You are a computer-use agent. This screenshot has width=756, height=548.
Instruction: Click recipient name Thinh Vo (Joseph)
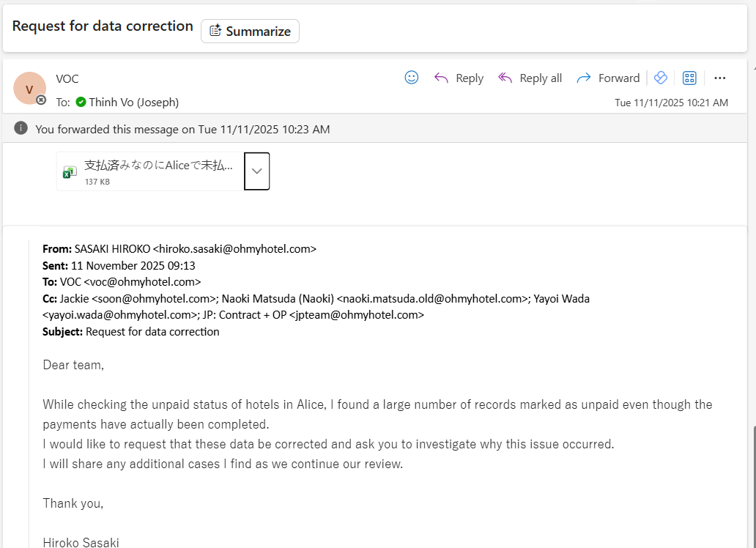point(134,102)
